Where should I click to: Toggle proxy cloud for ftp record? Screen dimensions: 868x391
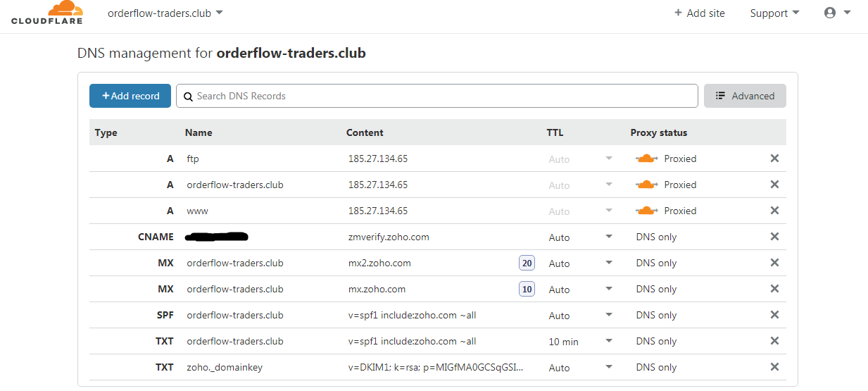(x=647, y=159)
